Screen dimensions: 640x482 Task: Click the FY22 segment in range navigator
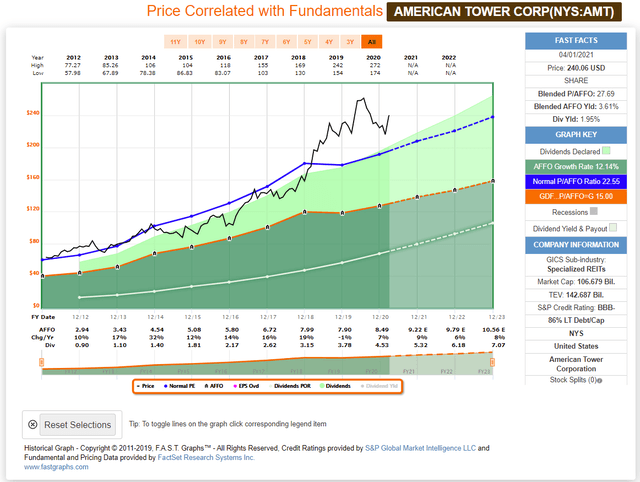[446, 372]
